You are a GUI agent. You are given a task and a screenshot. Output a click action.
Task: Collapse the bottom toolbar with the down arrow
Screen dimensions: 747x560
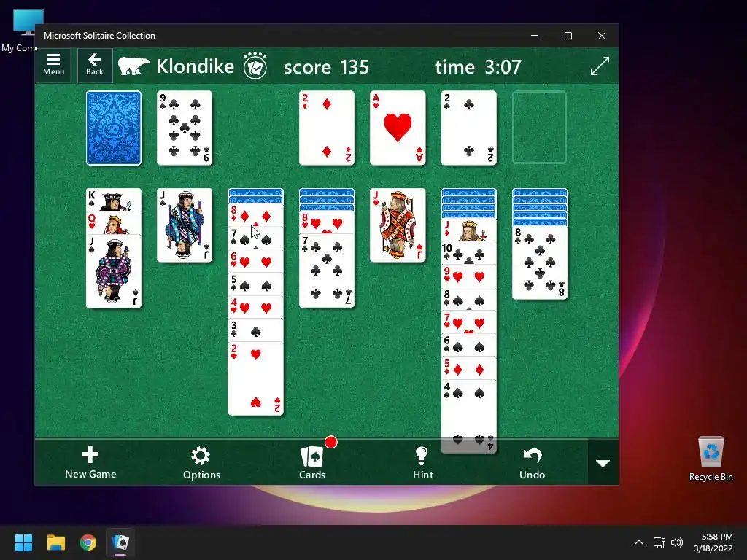tap(603, 463)
